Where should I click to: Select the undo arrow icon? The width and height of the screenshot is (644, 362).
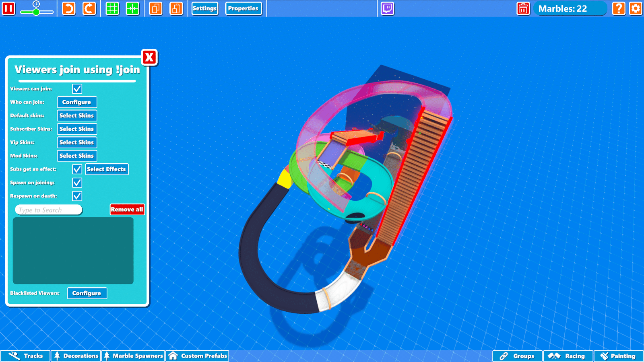(x=69, y=8)
